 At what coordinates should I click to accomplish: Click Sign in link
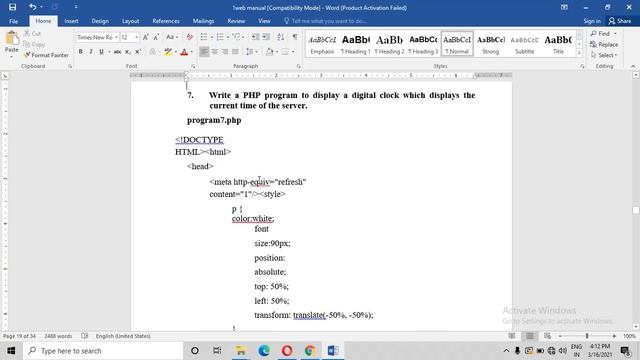592,21
